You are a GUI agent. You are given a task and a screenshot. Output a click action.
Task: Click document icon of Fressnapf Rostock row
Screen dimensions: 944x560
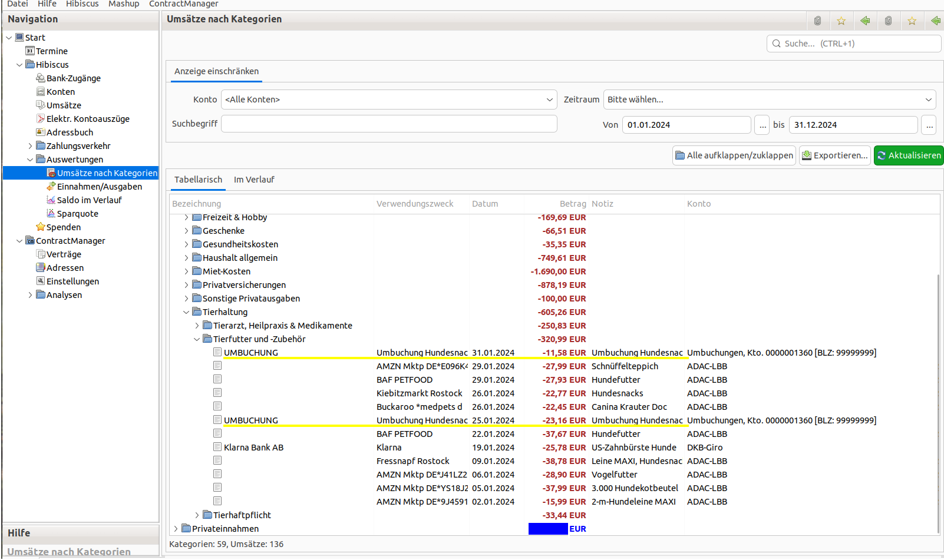point(217,460)
